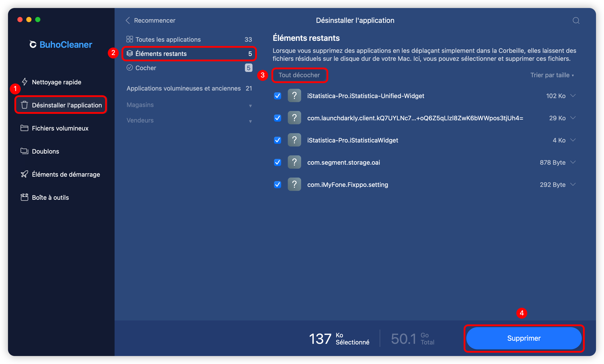Click the 878 Byte size value
The height and width of the screenshot is (364, 604).
(552, 162)
